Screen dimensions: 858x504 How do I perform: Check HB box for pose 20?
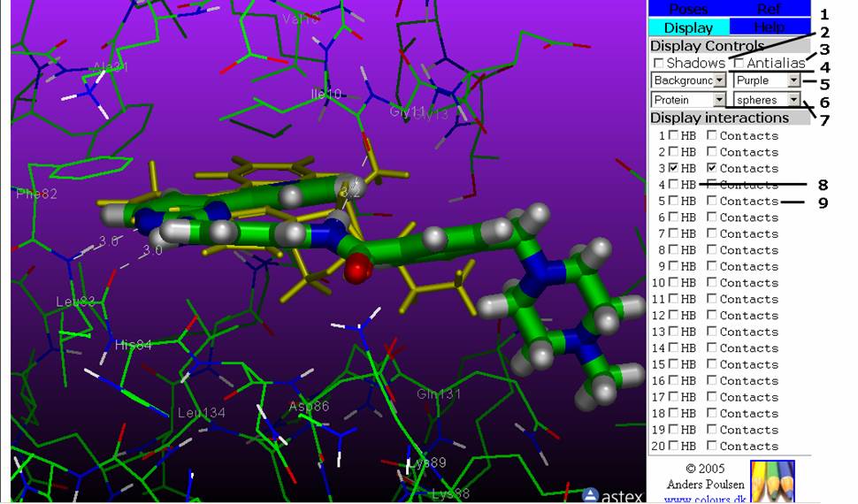pyautogui.click(x=674, y=446)
